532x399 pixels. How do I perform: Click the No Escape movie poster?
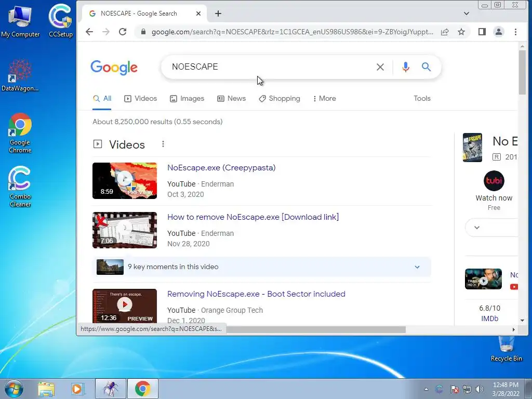click(x=472, y=148)
